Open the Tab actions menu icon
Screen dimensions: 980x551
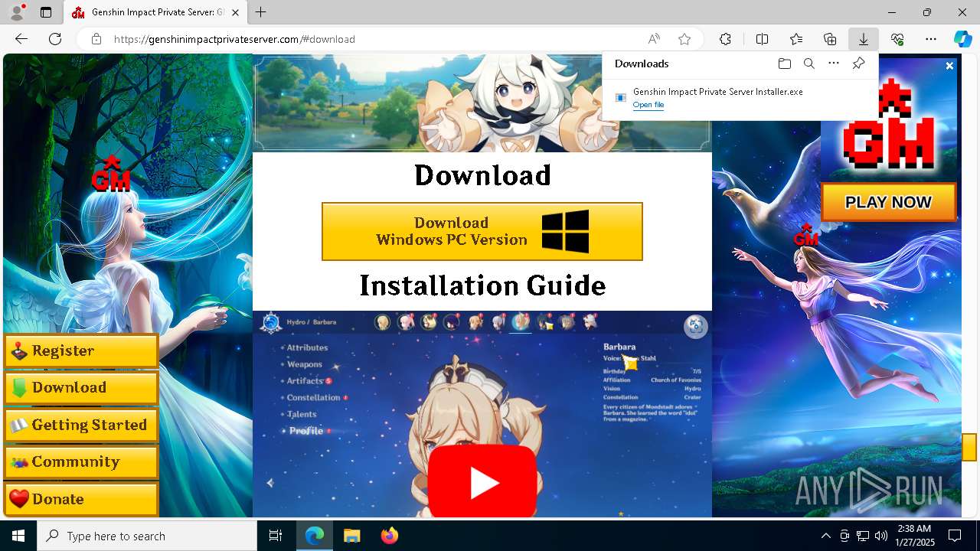[x=46, y=12]
